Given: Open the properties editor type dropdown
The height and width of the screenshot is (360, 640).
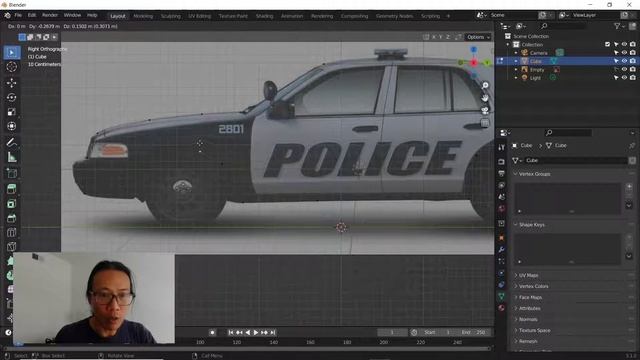Looking at the screenshot, I should click(505, 133).
